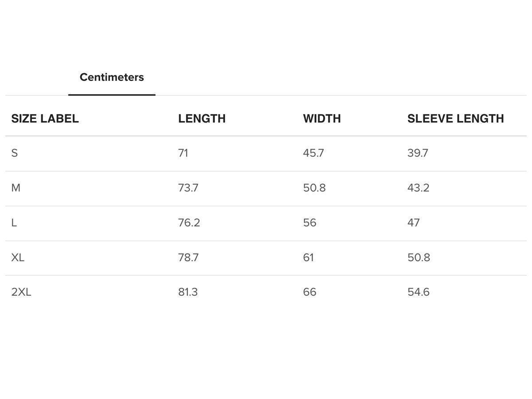This screenshot has width=532, height=399.
Task: Select the sleeve length value 39.7
Action: 418,153
